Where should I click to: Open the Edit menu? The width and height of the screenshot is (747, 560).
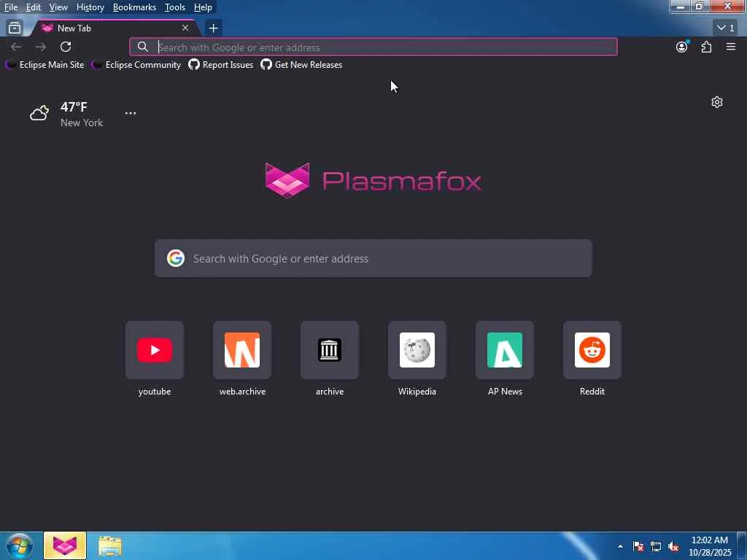[34, 7]
